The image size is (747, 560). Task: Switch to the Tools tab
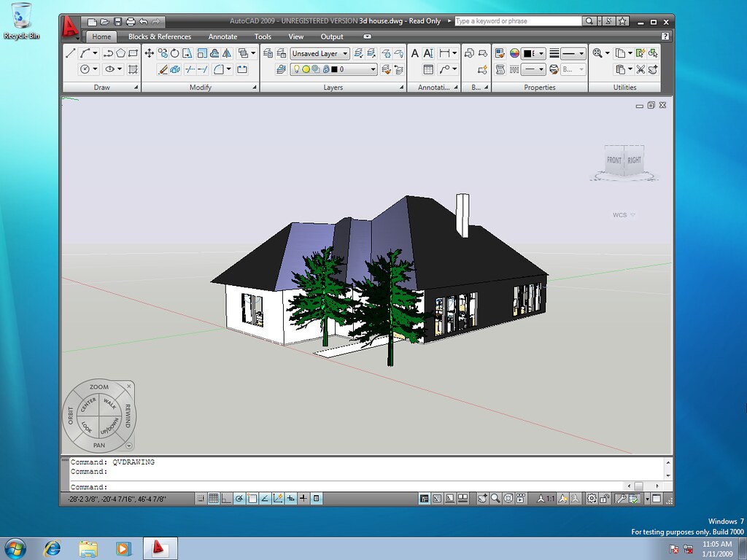(263, 36)
